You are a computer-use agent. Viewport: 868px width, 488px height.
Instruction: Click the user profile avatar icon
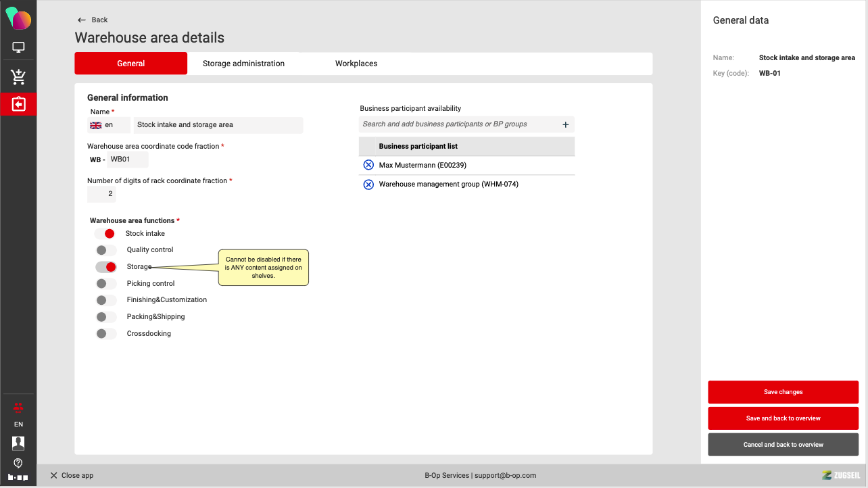[18, 443]
